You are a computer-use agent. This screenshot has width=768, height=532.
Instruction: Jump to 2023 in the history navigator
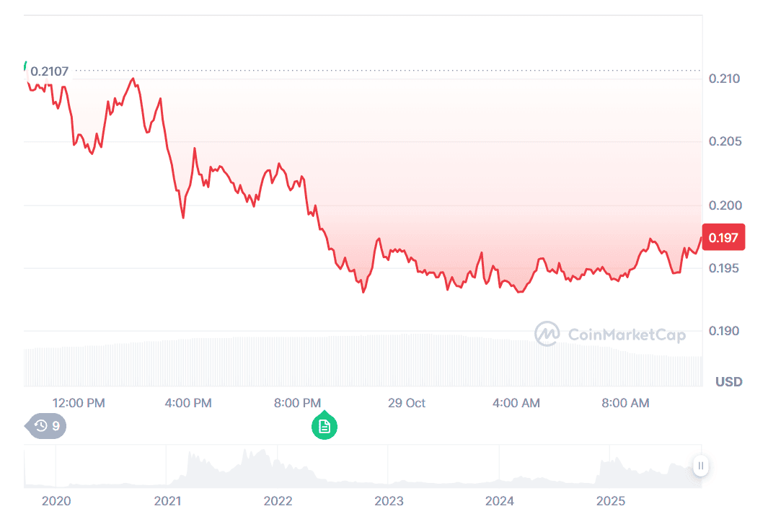pos(389,501)
